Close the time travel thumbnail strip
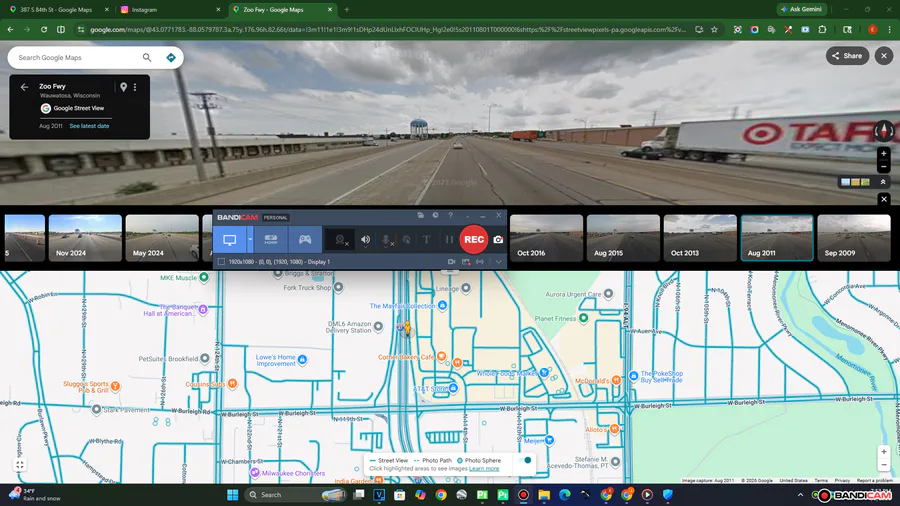This screenshot has height=506, width=900. point(884,198)
